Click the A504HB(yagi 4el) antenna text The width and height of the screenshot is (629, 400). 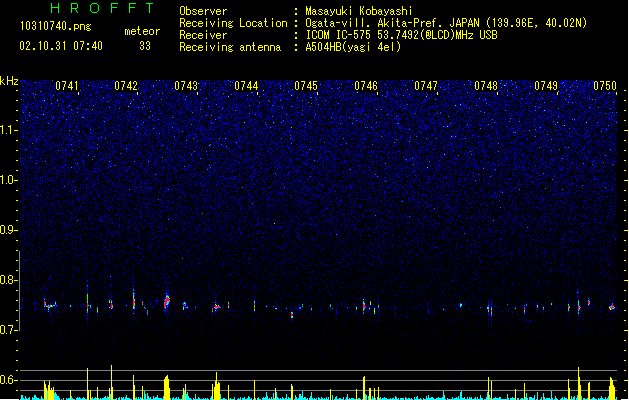click(353, 47)
